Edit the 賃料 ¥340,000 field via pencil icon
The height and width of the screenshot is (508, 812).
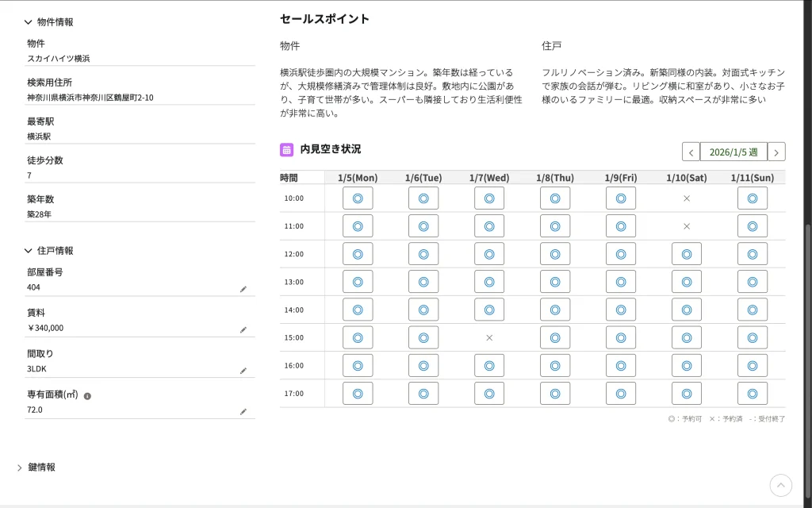click(x=243, y=330)
